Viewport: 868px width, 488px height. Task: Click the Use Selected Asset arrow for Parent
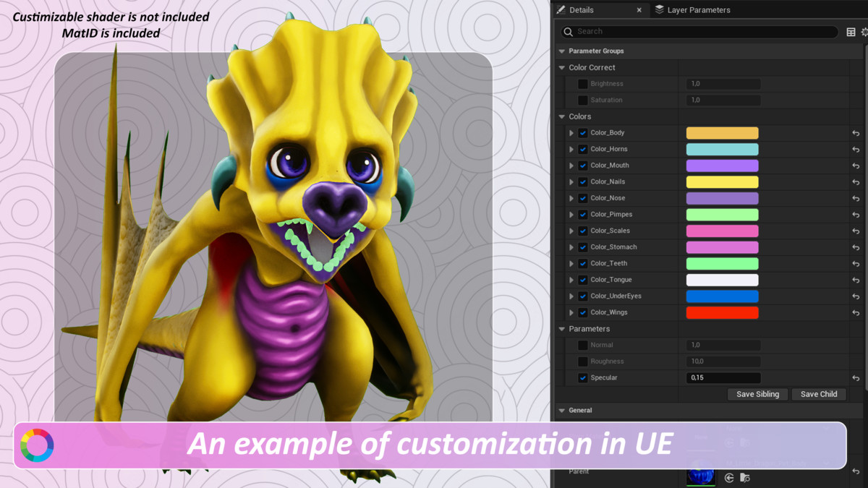tap(729, 478)
